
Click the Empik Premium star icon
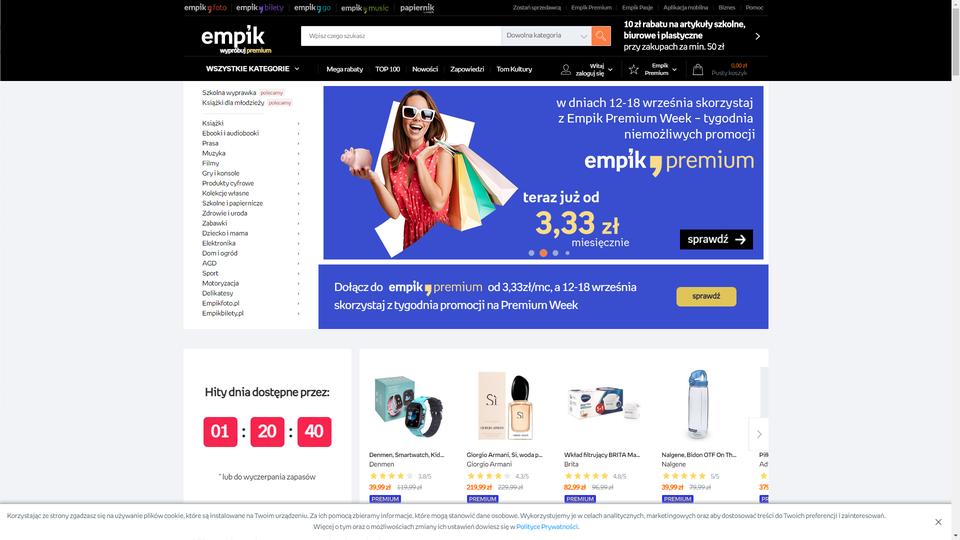(x=634, y=70)
